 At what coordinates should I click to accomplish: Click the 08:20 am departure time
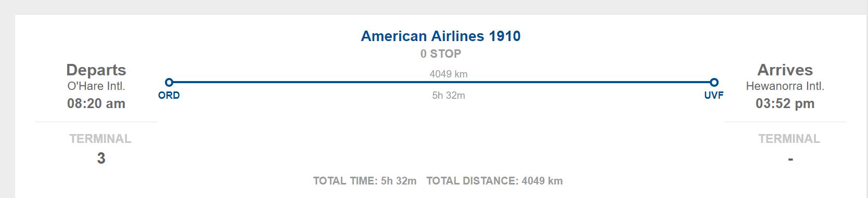(96, 103)
